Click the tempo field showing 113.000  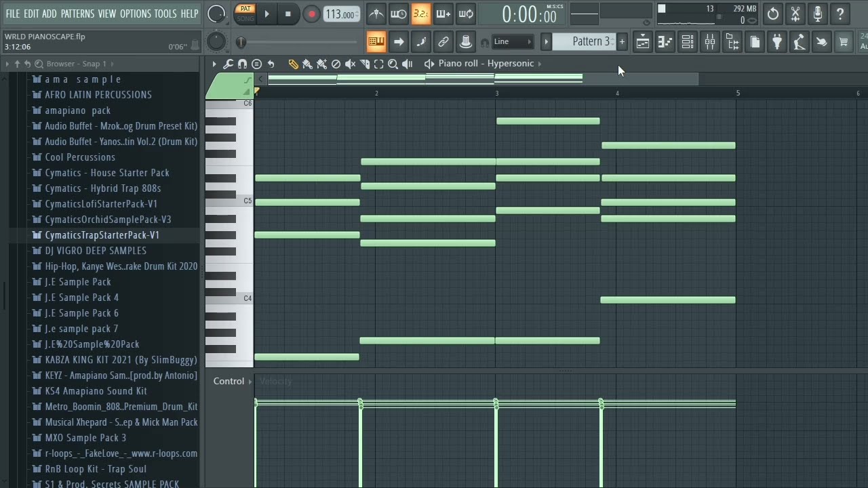pyautogui.click(x=341, y=14)
